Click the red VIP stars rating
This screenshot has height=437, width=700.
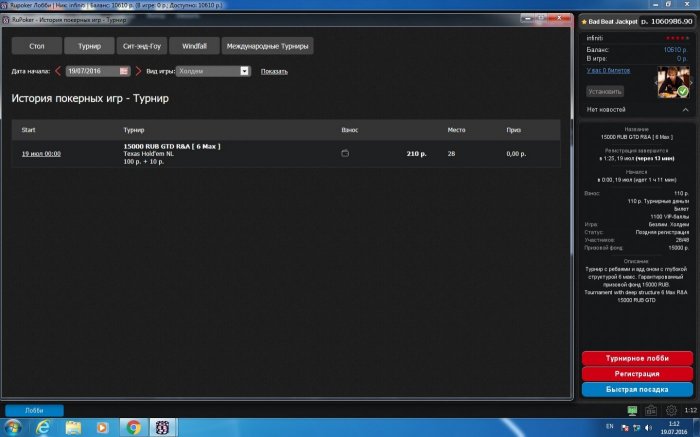[677, 38]
